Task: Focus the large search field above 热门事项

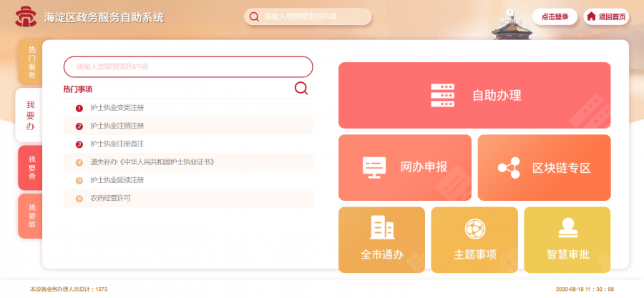Action: [x=187, y=66]
